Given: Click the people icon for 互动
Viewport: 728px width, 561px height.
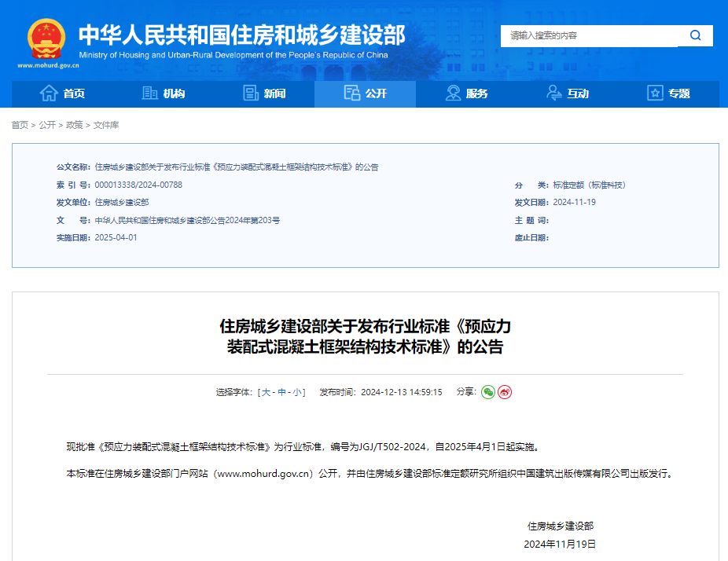Looking at the screenshot, I should pos(554,93).
